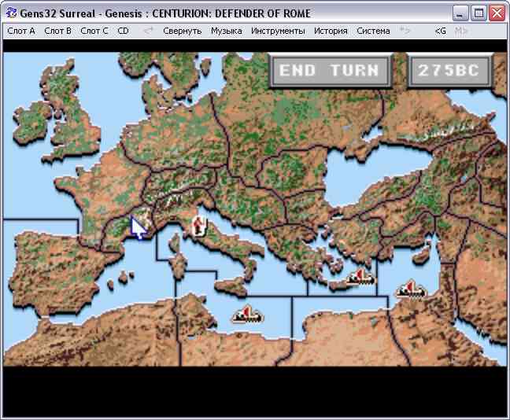Screen dimensions: 510x420
Task: Click the Ireland island on the map
Action: point(31,123)
